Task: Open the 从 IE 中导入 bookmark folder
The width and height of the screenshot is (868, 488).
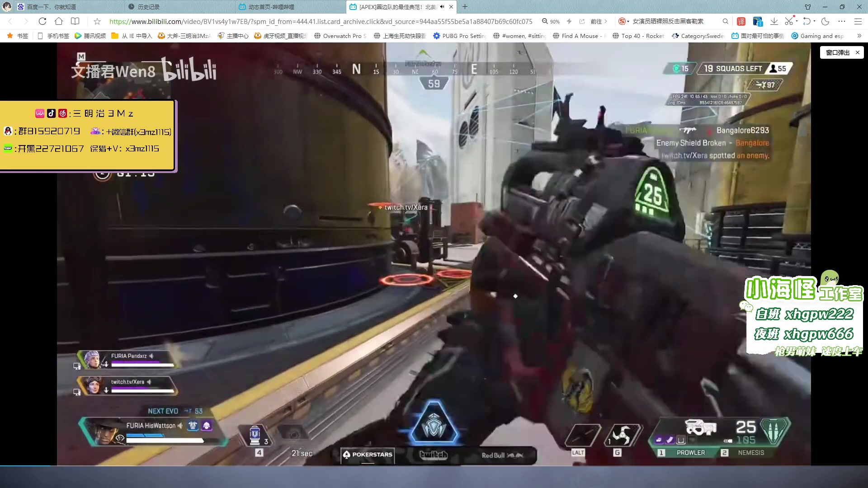Action: [x=132, y=36]
